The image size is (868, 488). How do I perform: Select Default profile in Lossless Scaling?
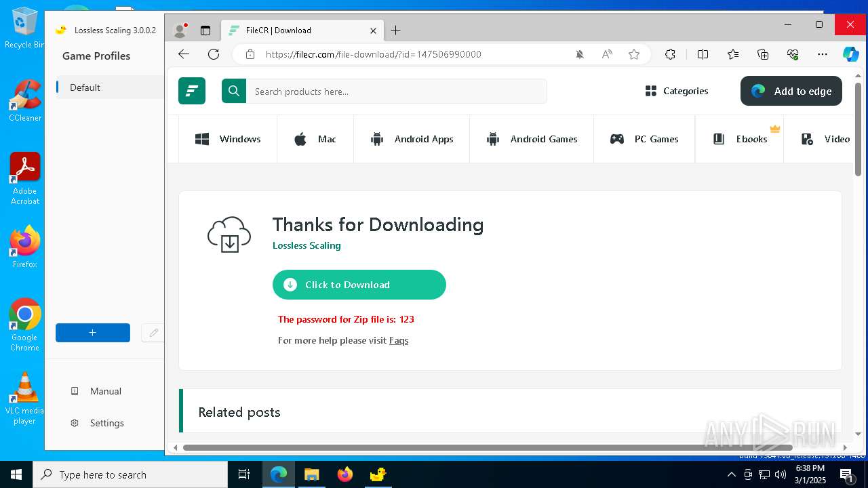(108, 87)
